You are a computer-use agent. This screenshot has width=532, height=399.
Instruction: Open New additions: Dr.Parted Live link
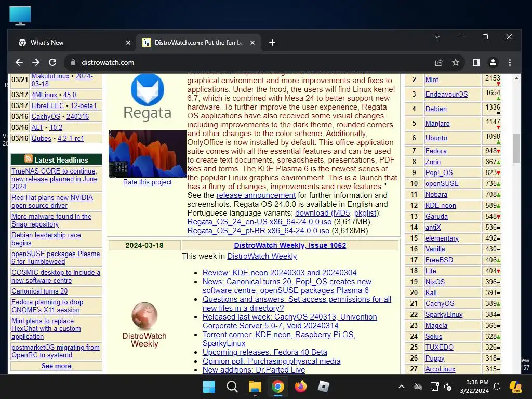pyautogui.click(x=254, y=370)
